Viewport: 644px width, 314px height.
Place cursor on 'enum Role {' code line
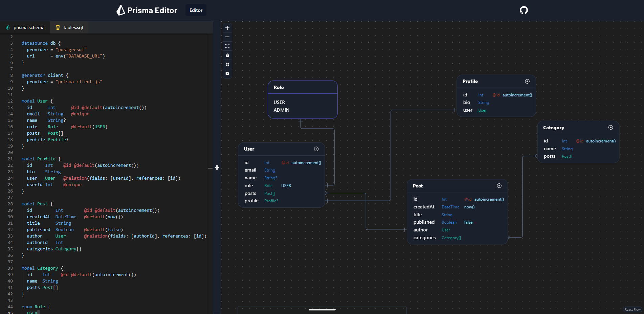pos(36,307)
